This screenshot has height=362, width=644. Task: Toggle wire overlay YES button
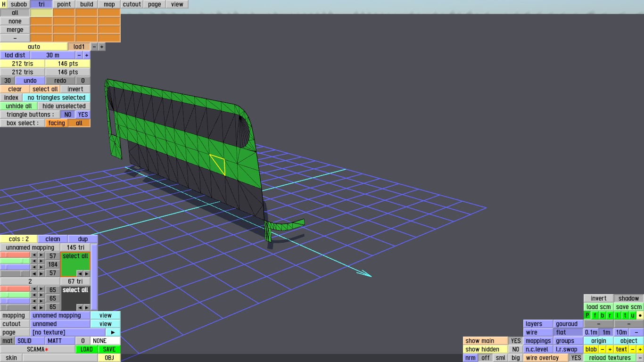tap(576, 358)
